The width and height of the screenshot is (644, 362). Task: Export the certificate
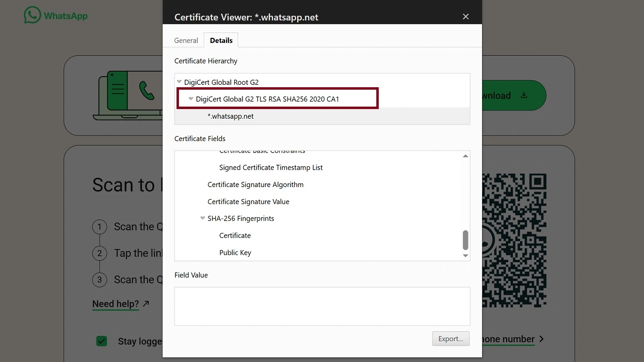coord(451,339)
